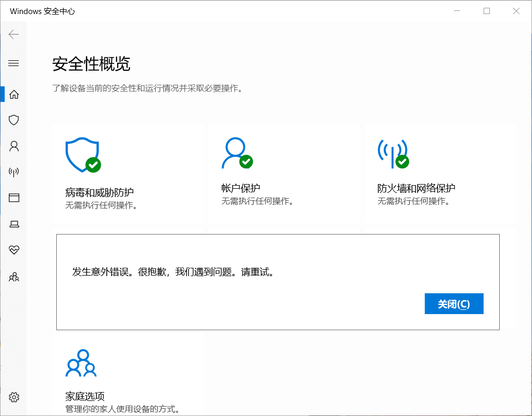Click the large account person icon
The height and width of the screenshot is (416, 532).
(237, 153)
